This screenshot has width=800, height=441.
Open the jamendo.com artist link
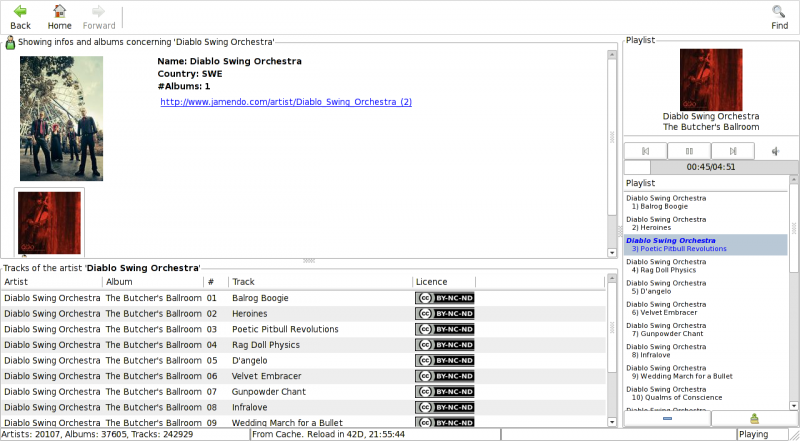(x=286, y=102)
